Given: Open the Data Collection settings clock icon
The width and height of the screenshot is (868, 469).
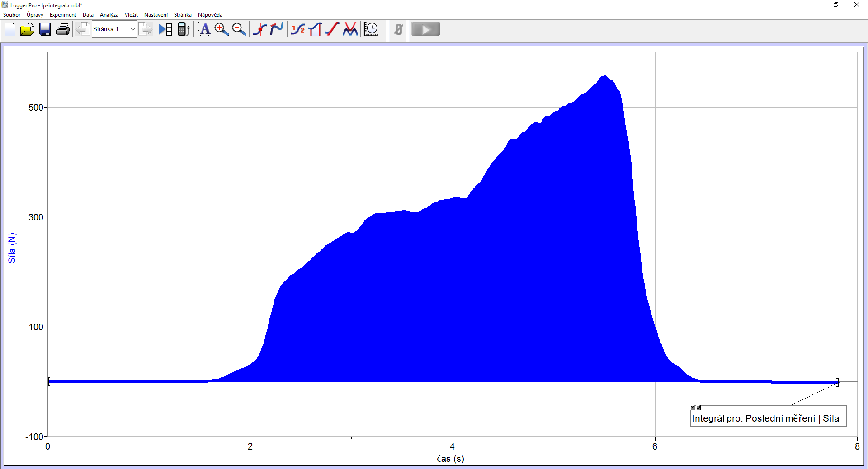Looking at the screenshot, I should tap(371, 29).
